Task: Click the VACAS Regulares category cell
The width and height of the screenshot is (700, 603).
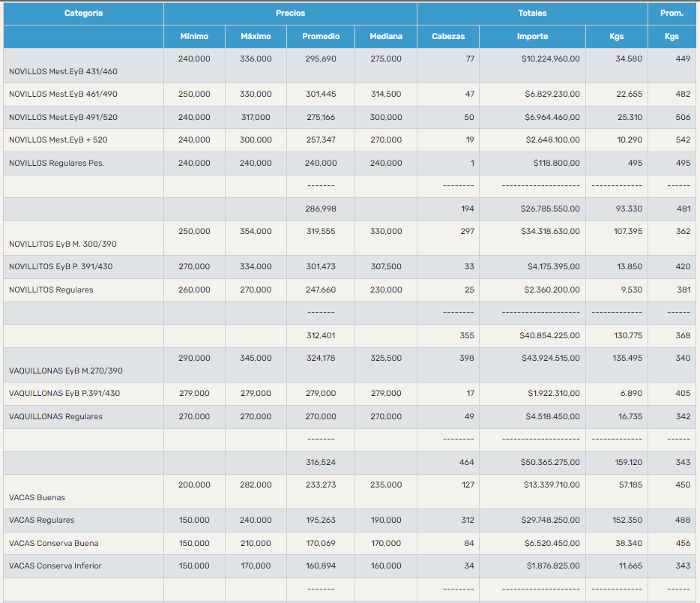Action: pyautogui.click(x=42, y=520)
